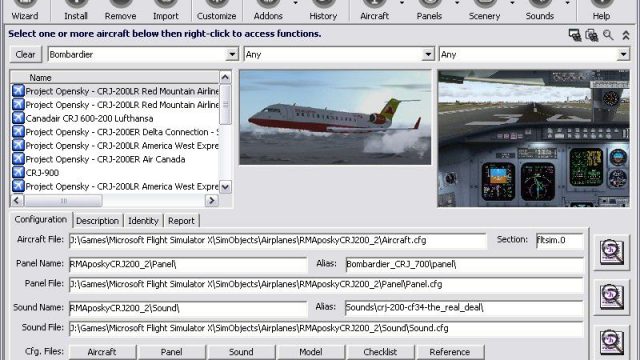Click the Section field showing fltsim.0

coord(560,240)
